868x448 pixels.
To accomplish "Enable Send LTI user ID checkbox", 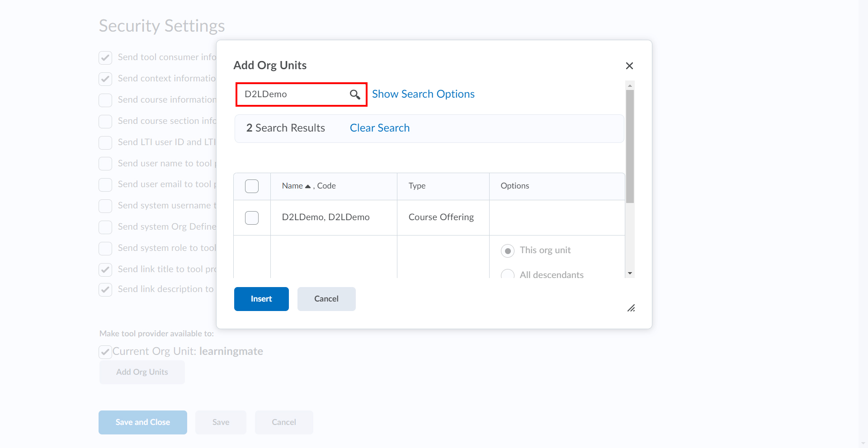I will [105, 143].
